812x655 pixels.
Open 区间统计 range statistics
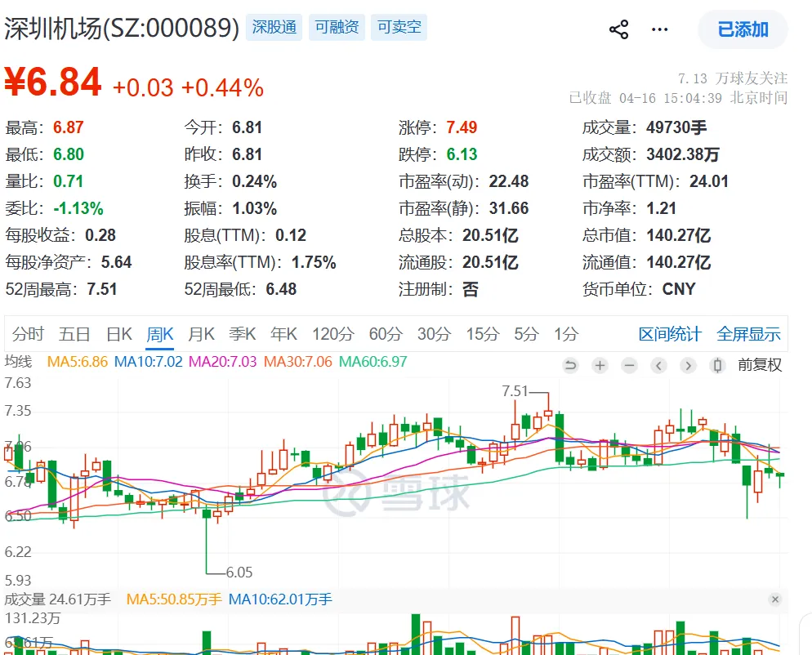(670, 334)
